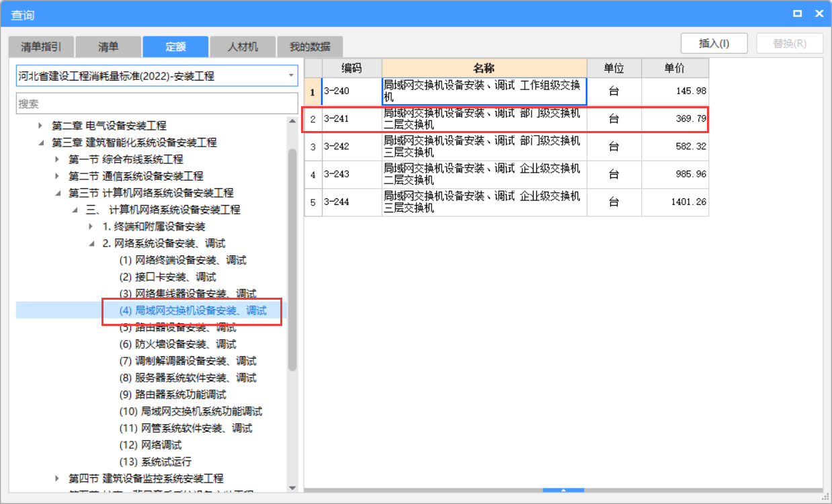Image resolution: width=832 pixels, height=504 pixels.
Task: Expand 第二章 电气设备安装工程 node arrow
Action: click(x=40, y=126)
